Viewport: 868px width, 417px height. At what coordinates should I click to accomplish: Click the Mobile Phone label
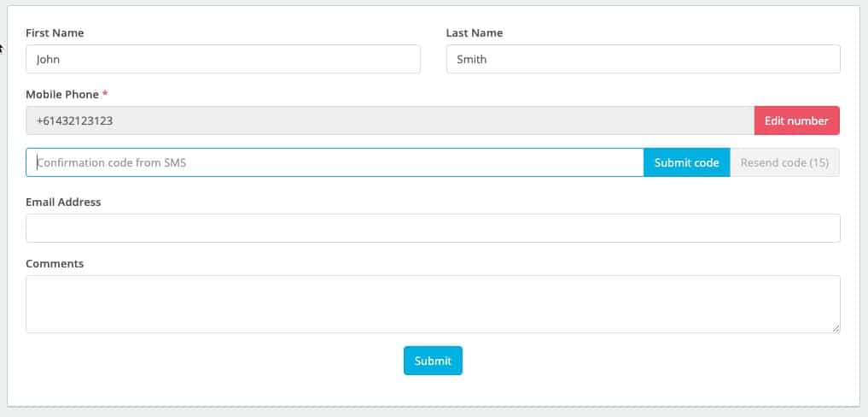pos(62,94)
